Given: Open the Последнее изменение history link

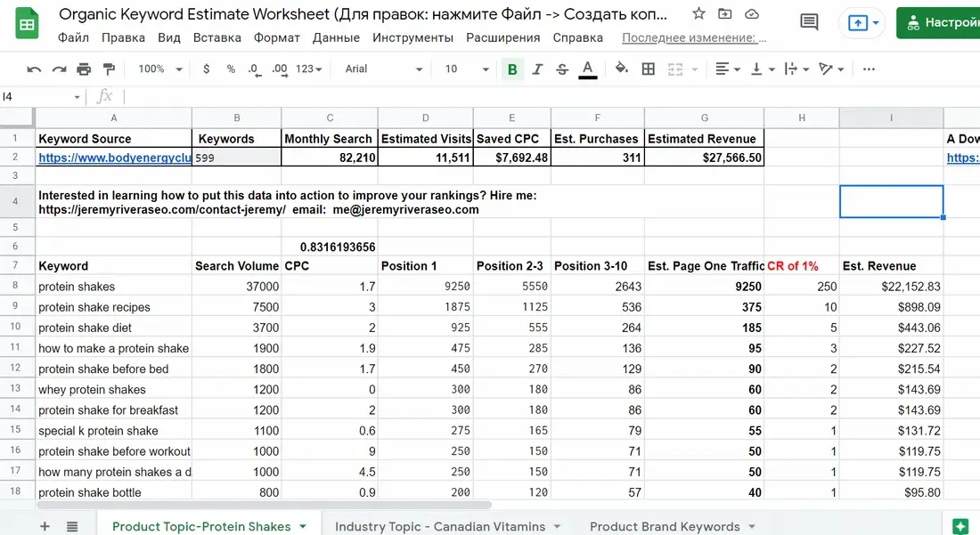Looking at the screenshot, I should point(694,37).
